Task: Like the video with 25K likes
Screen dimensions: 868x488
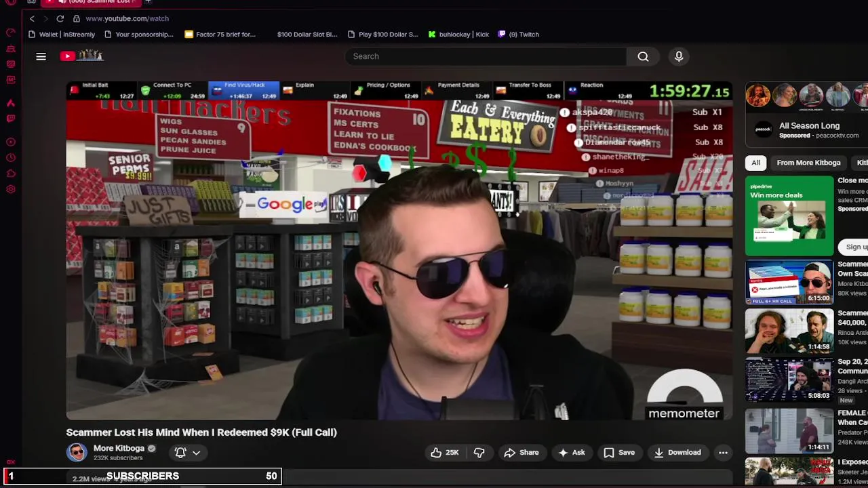Action: coord(444,452)
